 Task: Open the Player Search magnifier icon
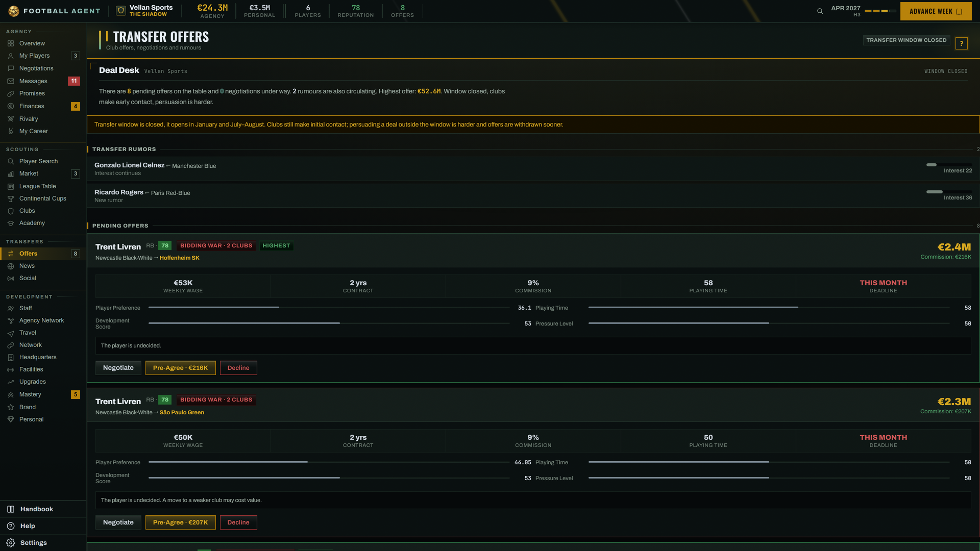coord(11,161)
